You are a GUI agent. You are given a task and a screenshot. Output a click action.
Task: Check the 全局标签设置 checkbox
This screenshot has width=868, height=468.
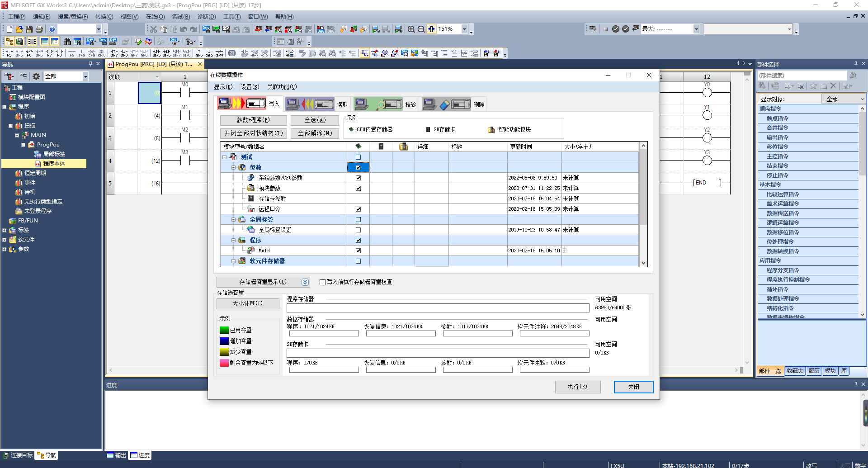click(x=359, y=230)
